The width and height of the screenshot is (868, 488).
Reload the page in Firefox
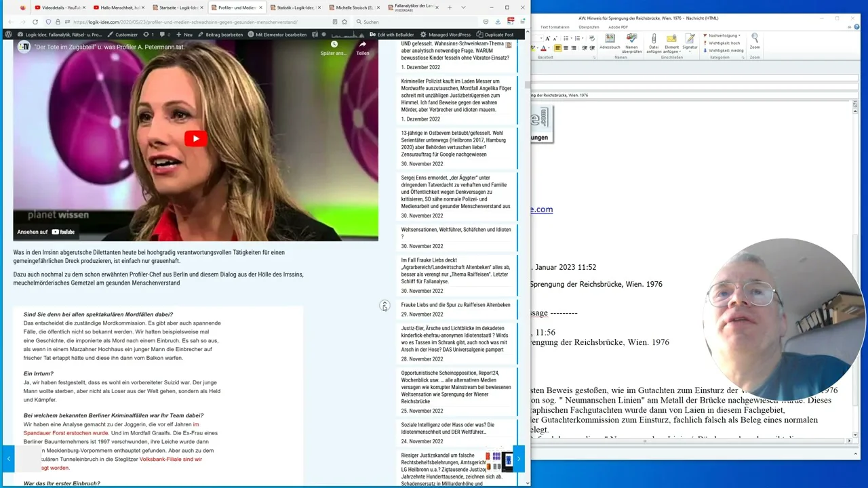click(35, 22)
